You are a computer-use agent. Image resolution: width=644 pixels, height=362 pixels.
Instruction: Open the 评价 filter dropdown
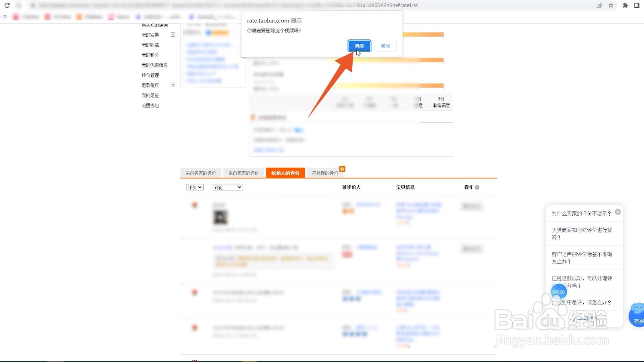pos(195,187)
